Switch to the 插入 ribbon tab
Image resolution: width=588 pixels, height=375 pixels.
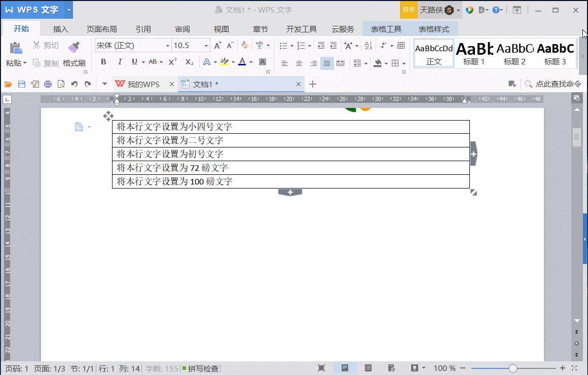click(60, 29)
